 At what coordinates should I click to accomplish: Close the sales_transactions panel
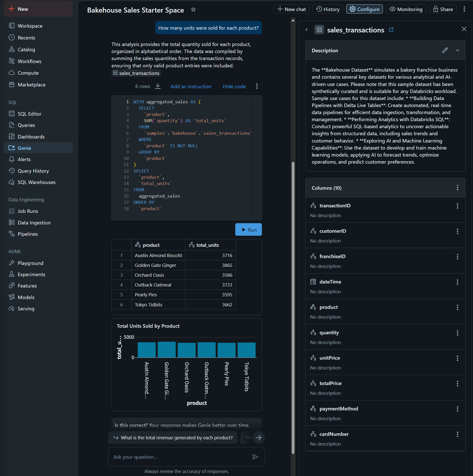click(x=464, y=29)
